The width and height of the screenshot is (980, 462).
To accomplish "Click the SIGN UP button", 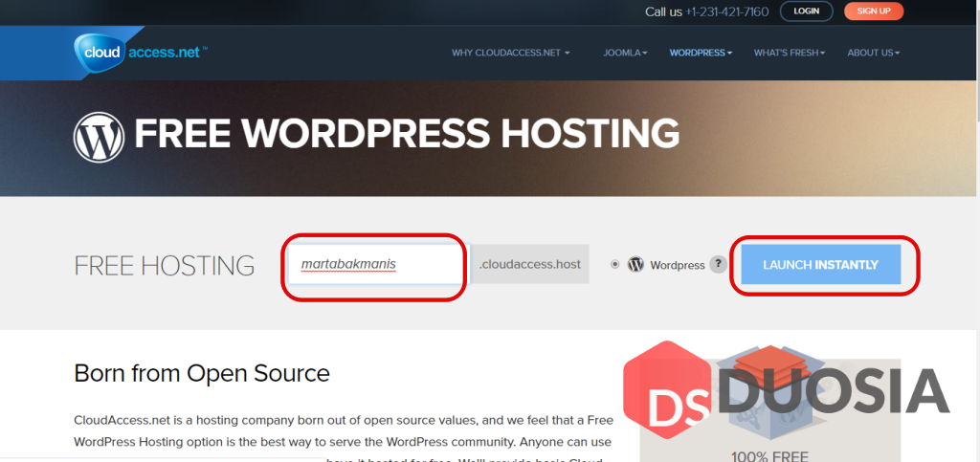I will [874, 11].
